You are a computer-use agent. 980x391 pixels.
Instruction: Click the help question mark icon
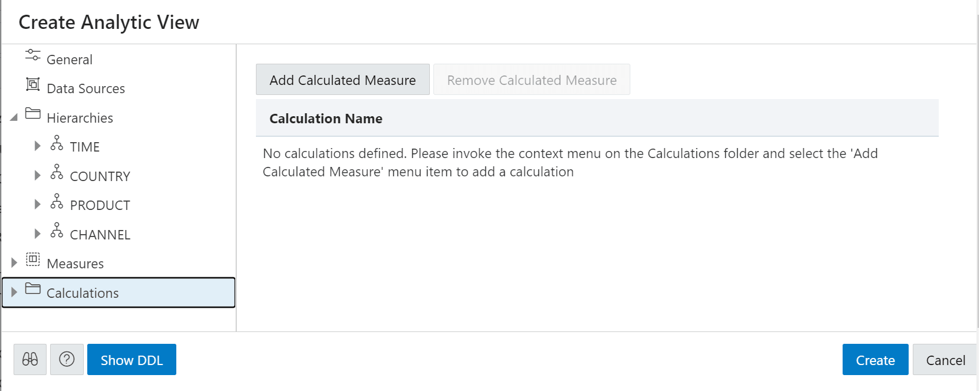[x=67, y=359]
